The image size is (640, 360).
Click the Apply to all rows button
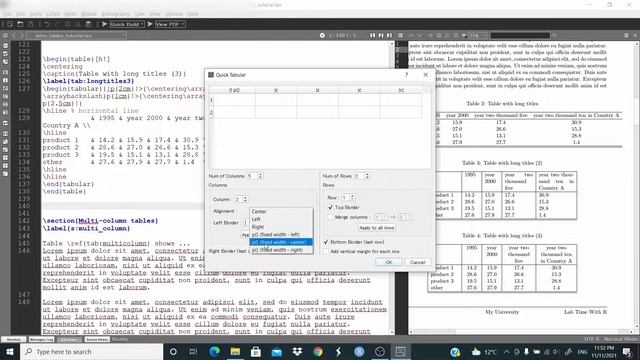pyautogui.click(x=377, y=228)
